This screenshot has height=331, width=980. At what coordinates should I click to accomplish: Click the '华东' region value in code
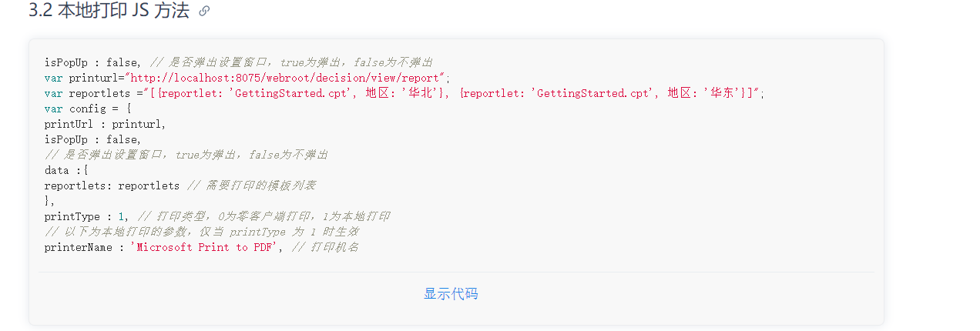click(x=727, y=93)
